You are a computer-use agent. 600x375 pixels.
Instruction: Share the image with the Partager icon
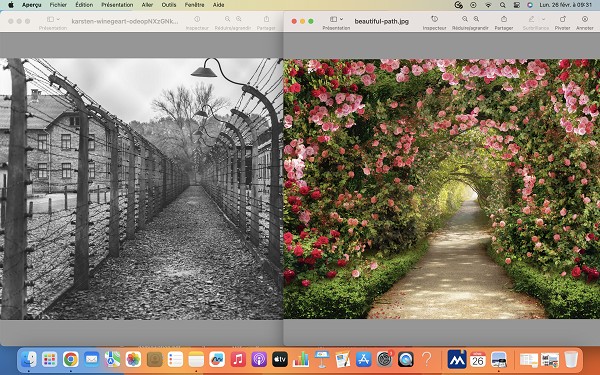pos(504,19)
